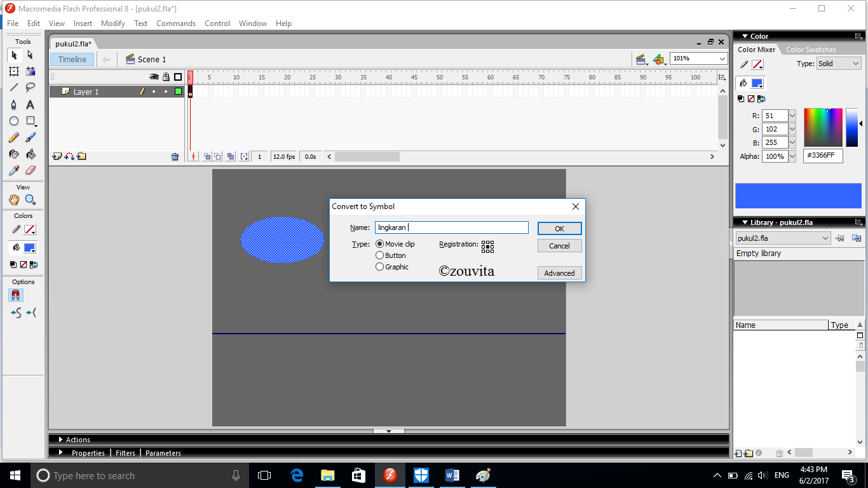Select the Subselection tool
The height and width of the screenshot is (488, 868).
(x=30, y=55)
